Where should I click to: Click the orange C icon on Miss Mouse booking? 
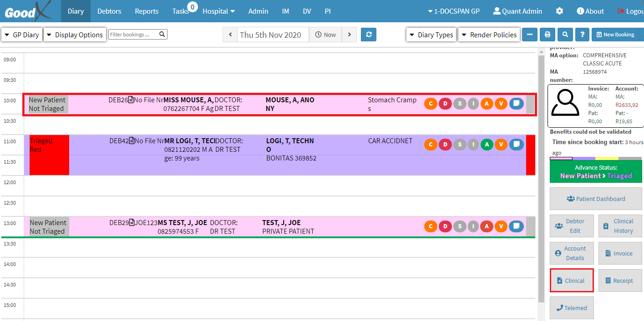point(431,104)
